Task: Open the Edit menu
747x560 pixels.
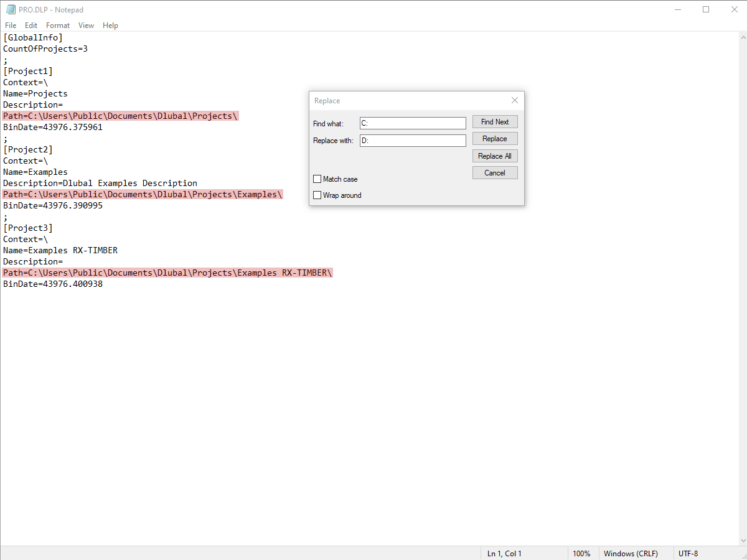Action: 31,26
